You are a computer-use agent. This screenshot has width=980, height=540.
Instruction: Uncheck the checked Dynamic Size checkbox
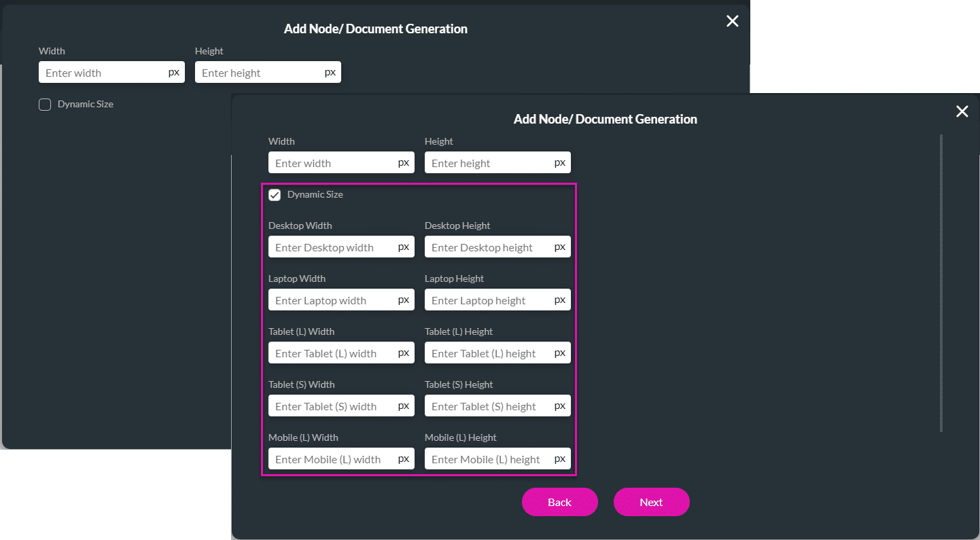275,195
